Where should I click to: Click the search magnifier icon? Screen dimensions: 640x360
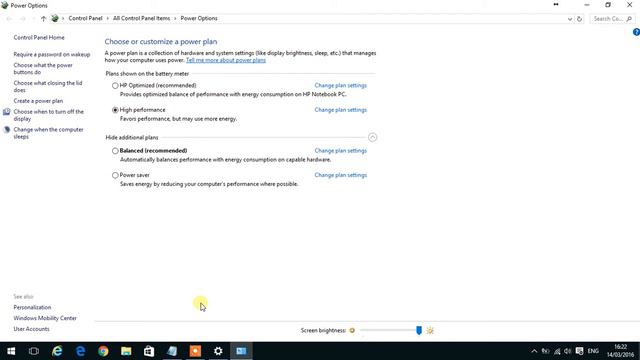629,19
